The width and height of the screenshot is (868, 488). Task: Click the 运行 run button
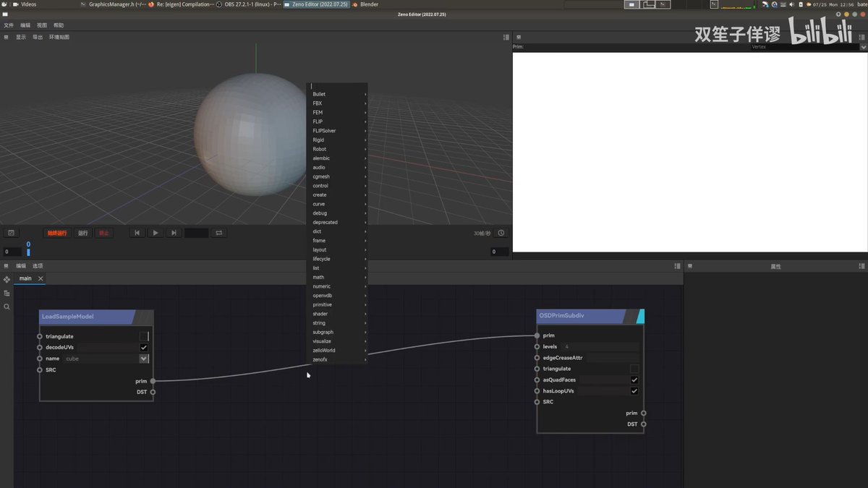[83, 233]
